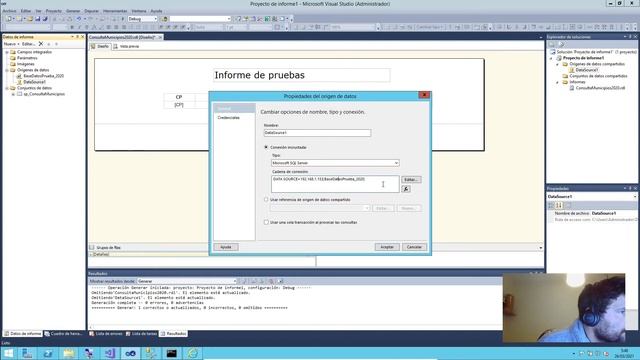Image resolution: width=640 pixels, height=360 pixels.
Task: Open the Herramientas menu
Action: pos(115,11)
